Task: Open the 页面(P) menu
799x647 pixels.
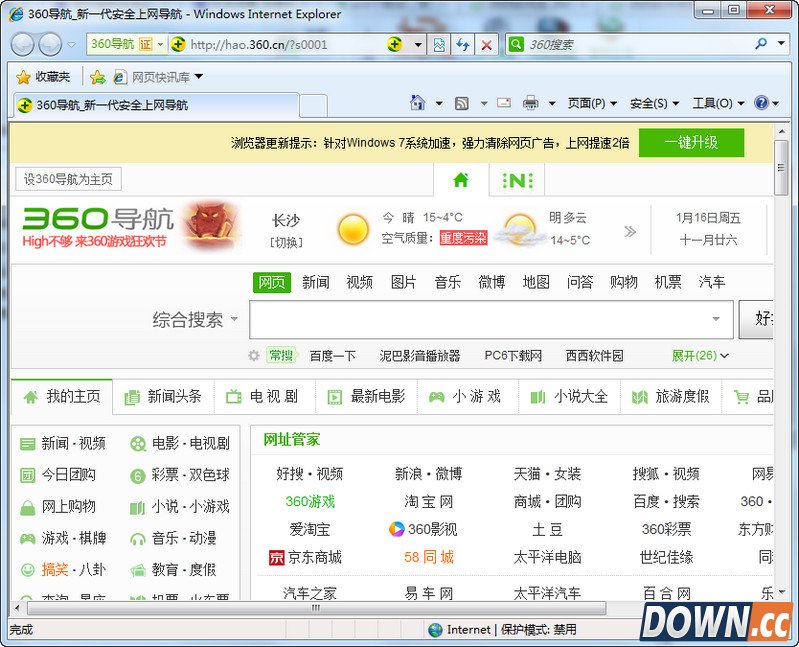Action: 592,103
